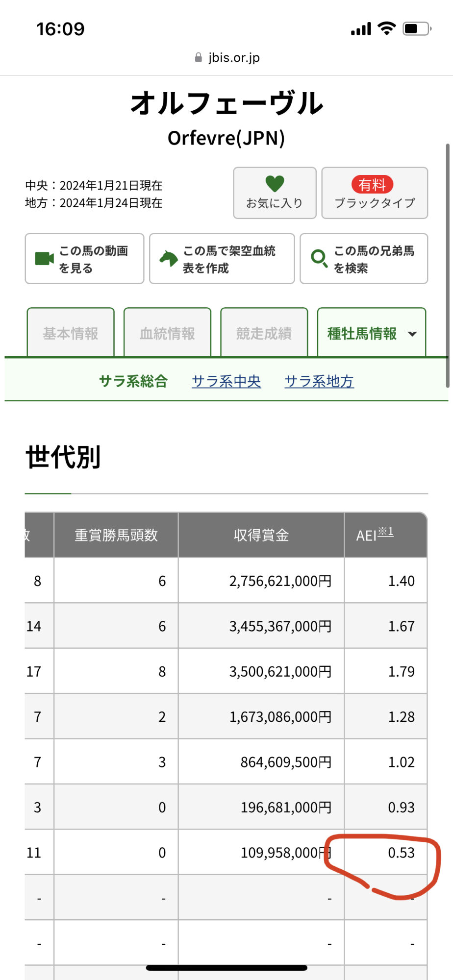The image size is (453, 980).
Task: Tap この馬の動画を見る button
Action: coord(84,259)
